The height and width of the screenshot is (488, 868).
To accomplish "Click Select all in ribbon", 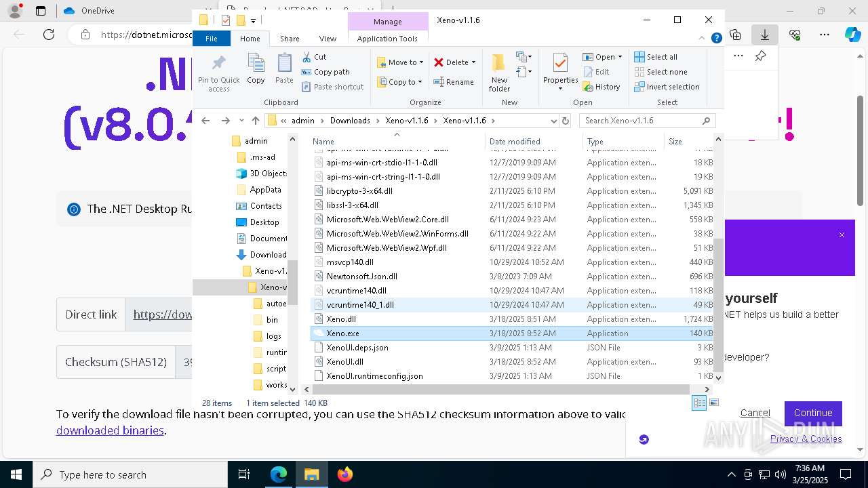I will (x=656, y=57).
